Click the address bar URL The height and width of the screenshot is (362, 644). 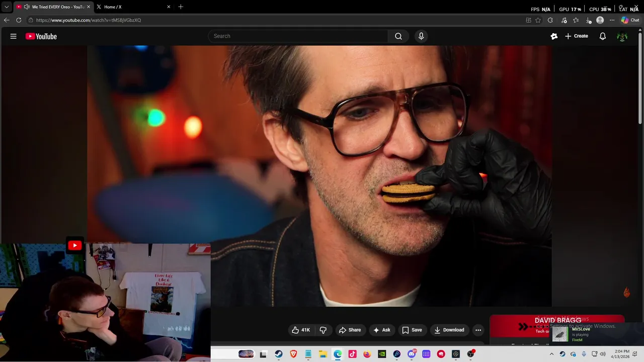point(89,20)
